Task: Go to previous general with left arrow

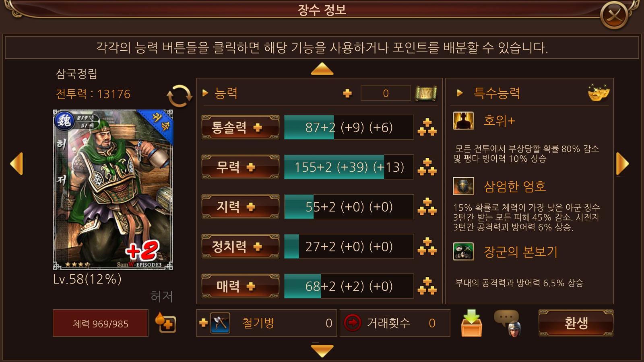Action: (17, 164)
